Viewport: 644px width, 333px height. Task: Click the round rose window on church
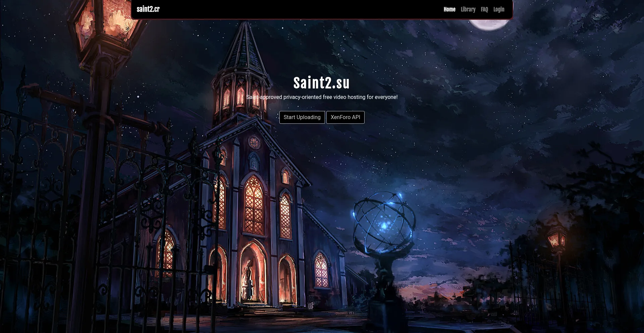(x=254, y=143)
